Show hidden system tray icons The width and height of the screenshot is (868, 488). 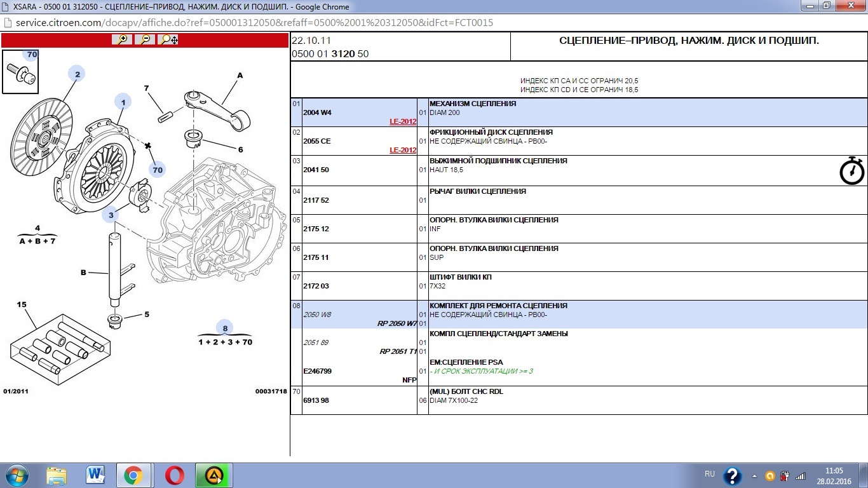point(754,476)
